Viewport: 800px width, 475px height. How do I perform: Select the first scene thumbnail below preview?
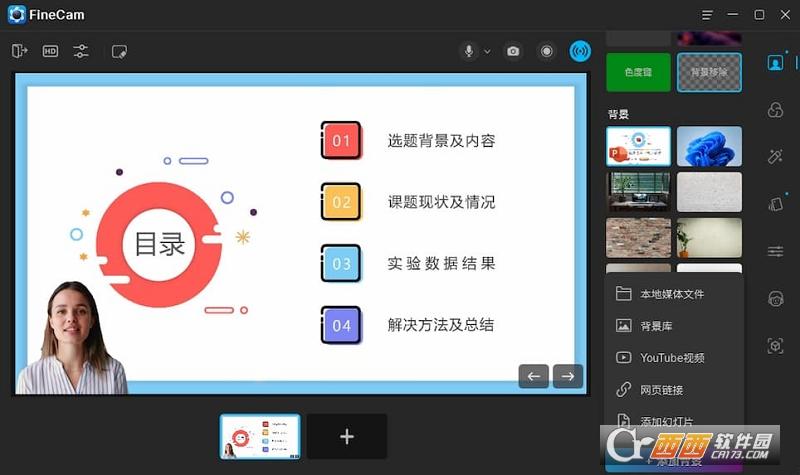tap(260, 436)
